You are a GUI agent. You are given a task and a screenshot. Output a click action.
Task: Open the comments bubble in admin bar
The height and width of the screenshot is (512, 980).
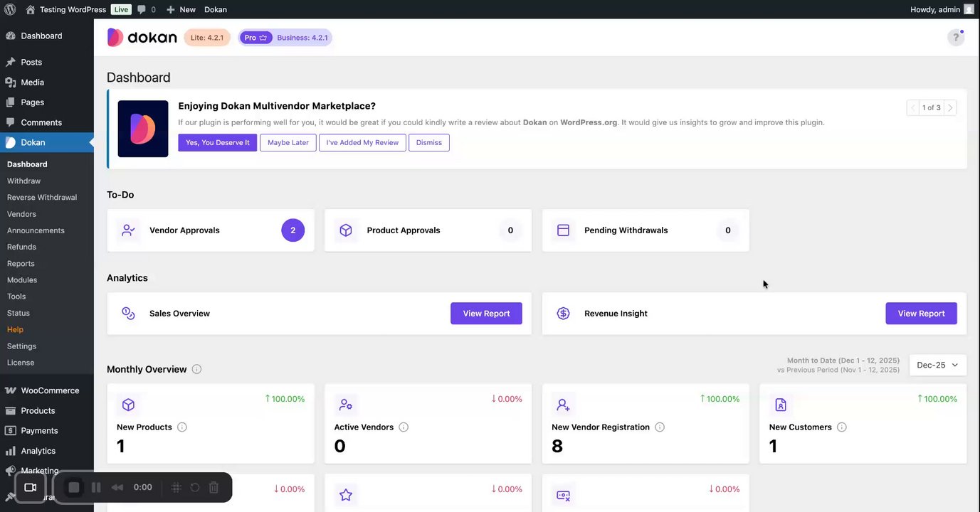(x=146, y=9)
